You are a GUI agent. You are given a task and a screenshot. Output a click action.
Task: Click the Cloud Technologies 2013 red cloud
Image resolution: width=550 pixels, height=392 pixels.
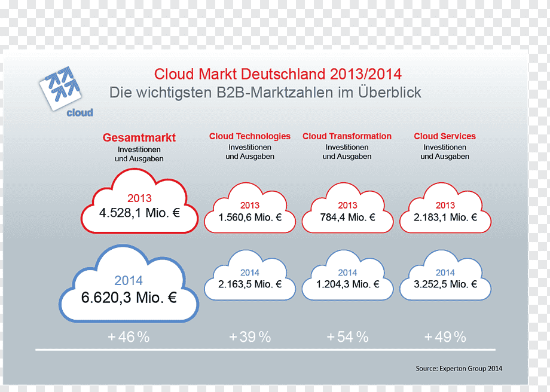point(250,207)
